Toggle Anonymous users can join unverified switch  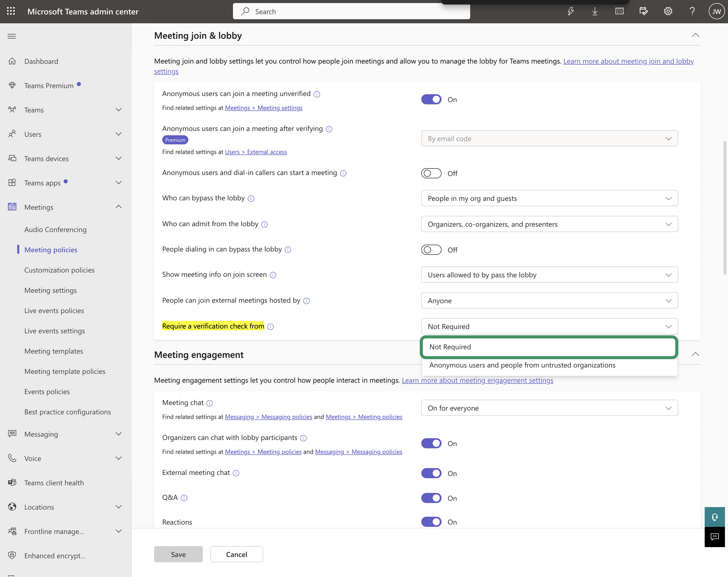(431, 100)
